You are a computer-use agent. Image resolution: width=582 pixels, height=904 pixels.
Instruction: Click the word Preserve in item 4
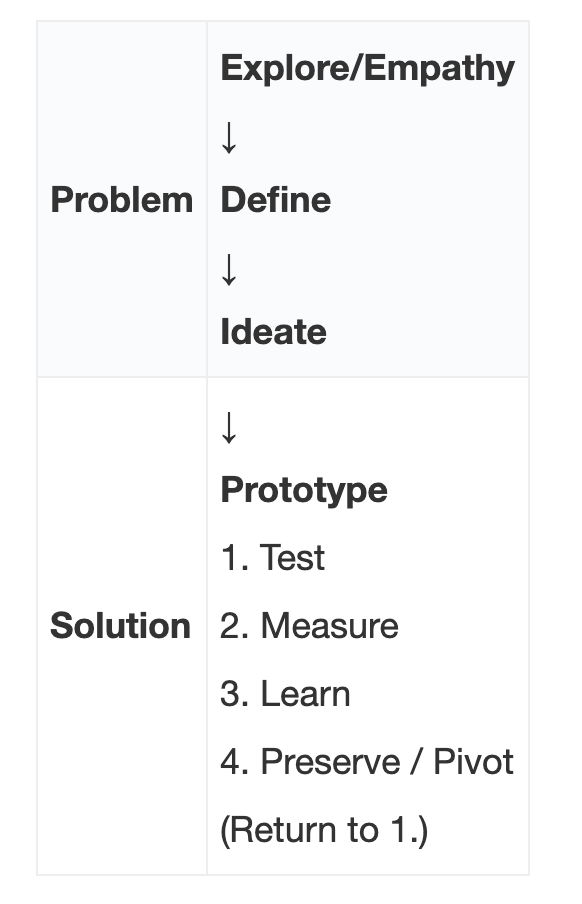(x=331, y=762)
